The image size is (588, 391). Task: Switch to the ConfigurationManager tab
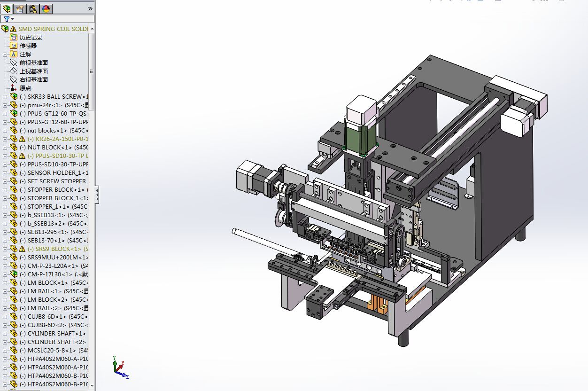[x=33, y=8]
